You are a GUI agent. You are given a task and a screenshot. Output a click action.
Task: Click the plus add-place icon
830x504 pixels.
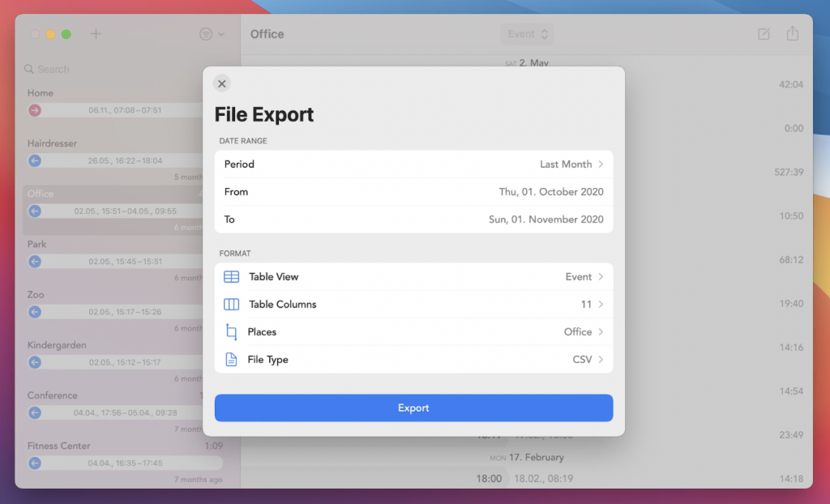96,34
